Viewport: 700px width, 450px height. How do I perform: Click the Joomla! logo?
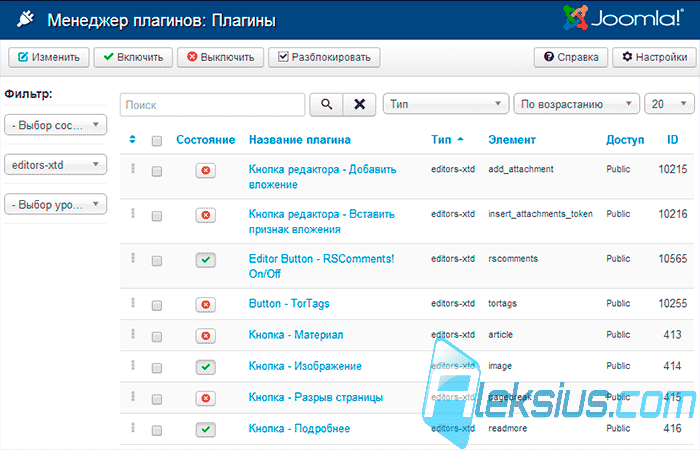click(623, 18)
